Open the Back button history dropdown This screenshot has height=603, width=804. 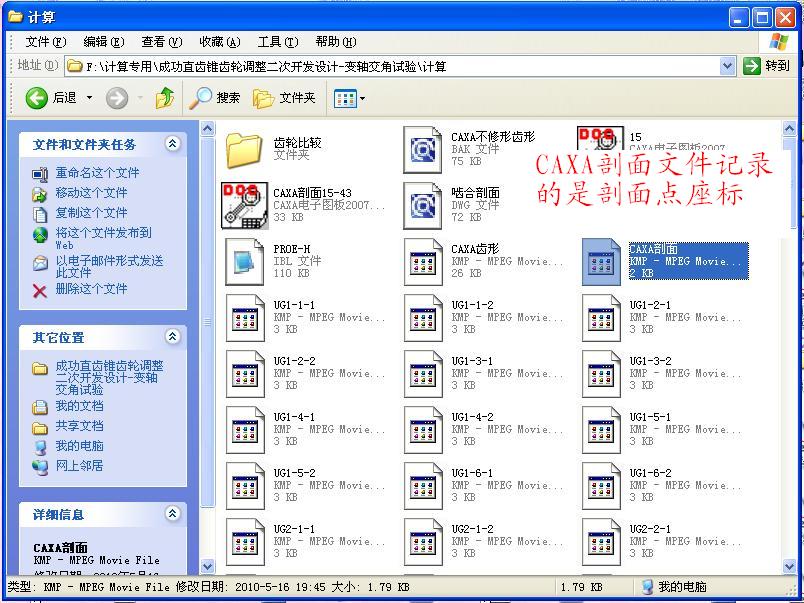(89, 97)
